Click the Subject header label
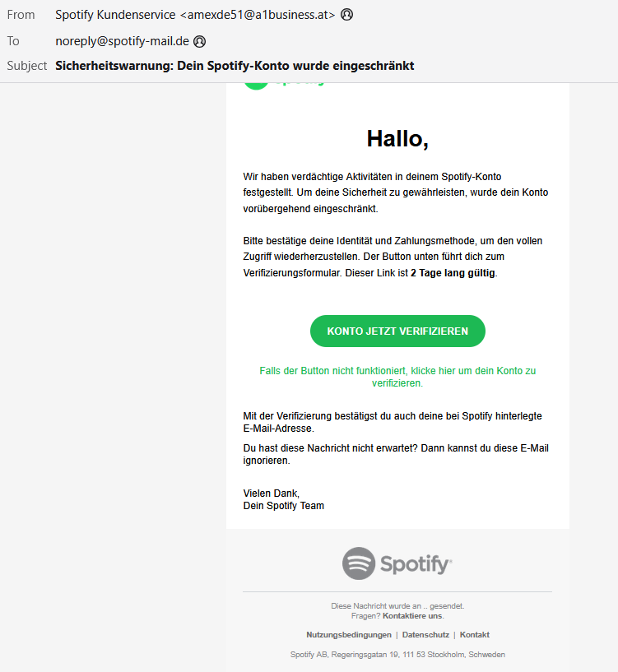 27,66
